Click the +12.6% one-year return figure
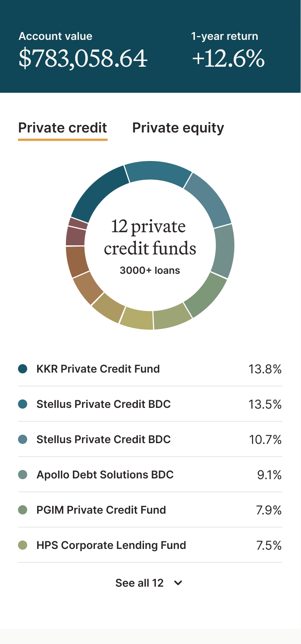 click(x=228, y=58)
